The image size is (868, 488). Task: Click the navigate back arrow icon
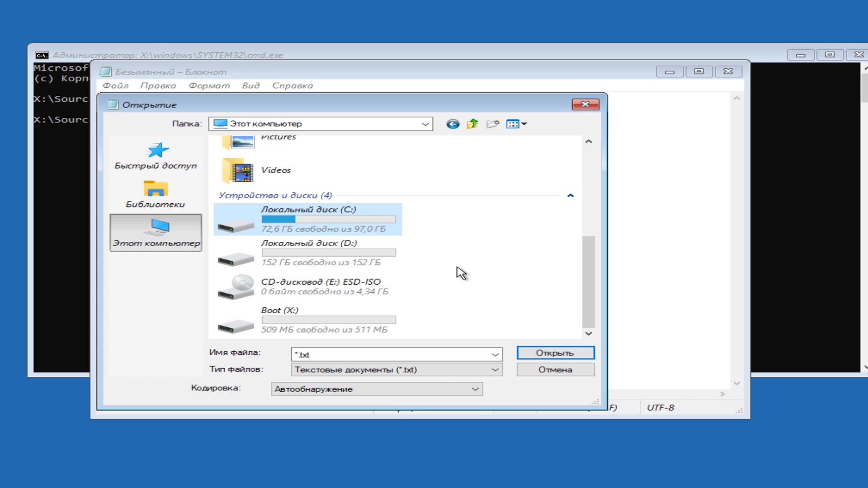452,124
